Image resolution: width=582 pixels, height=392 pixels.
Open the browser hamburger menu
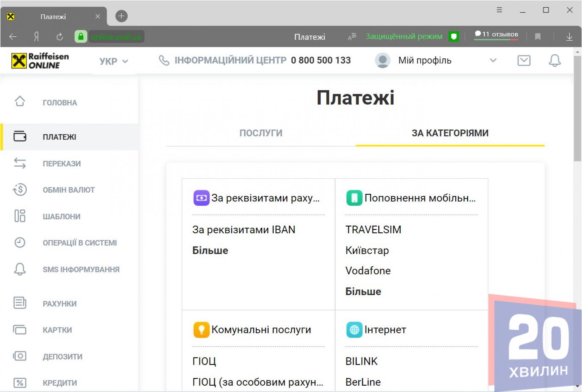click(x=499, y=10)
